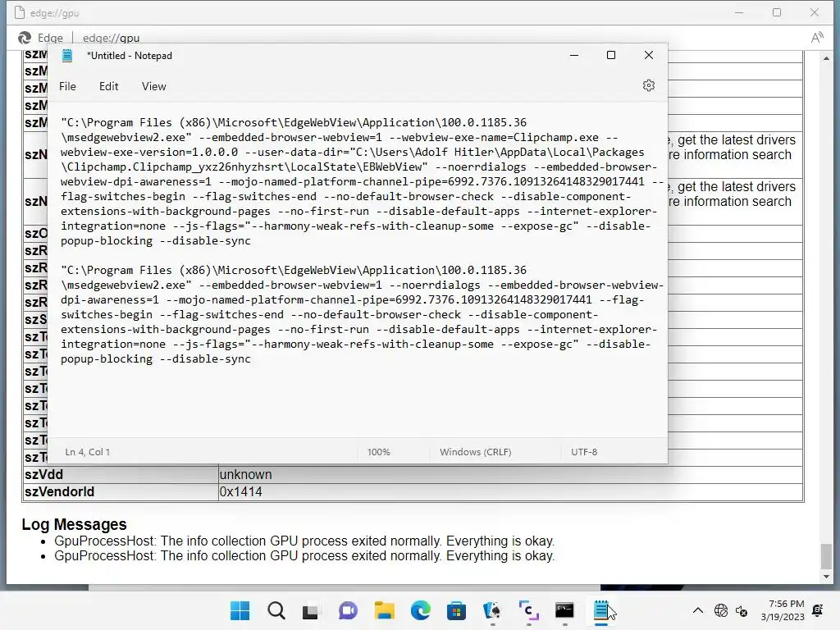The width and height of the screenshot is (840, 630).
Task: Minimize the Edge window
Action: [x=739, y=12]
